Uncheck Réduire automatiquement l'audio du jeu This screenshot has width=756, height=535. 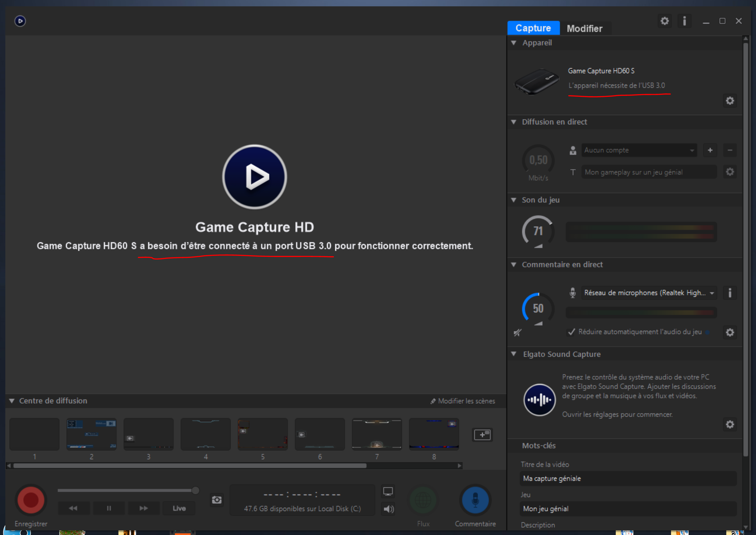pos(572,332)
